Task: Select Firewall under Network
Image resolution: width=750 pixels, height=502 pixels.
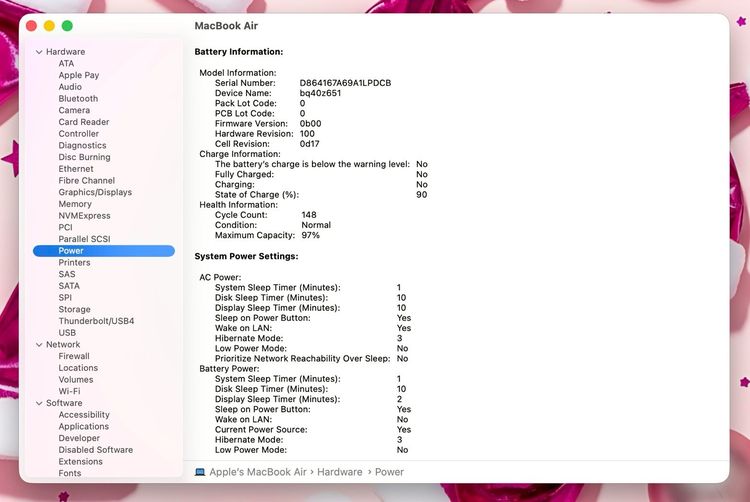Action: (74, 356)
